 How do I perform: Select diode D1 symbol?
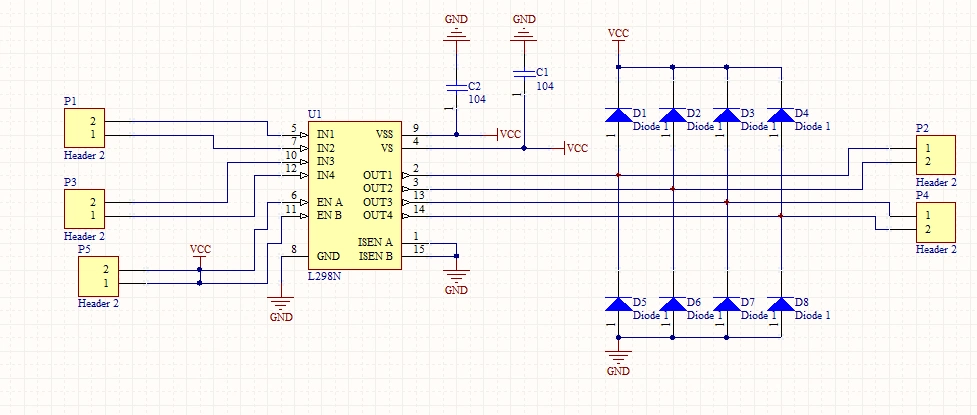(x=618, y=115)
